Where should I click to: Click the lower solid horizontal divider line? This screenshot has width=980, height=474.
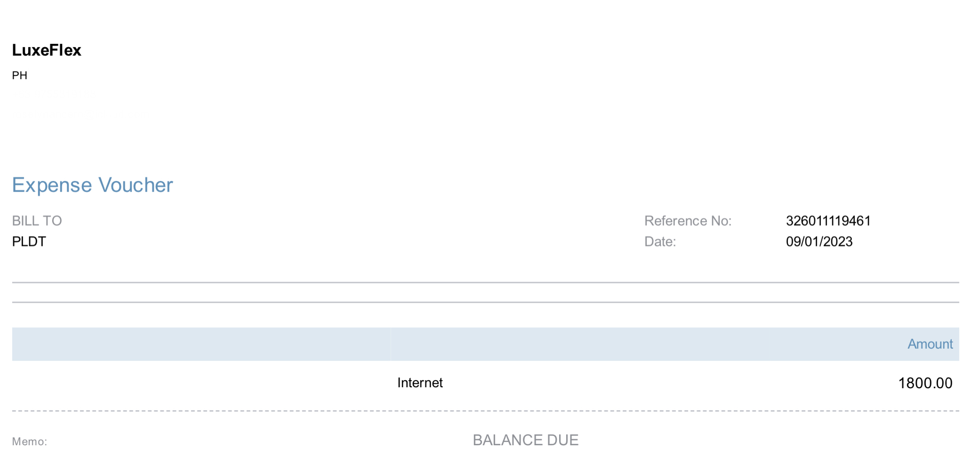coord(485,302)
